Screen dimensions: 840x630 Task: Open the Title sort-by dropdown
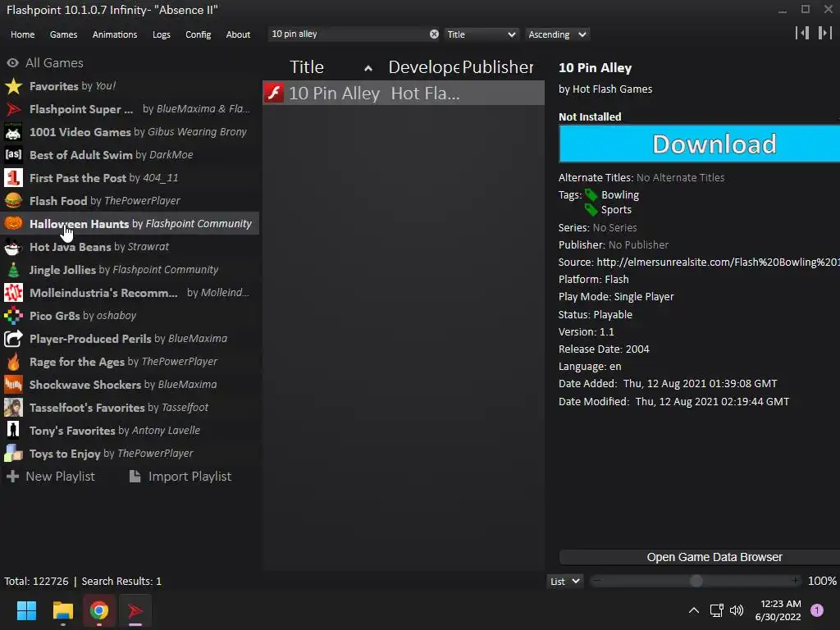pos(481,34)
